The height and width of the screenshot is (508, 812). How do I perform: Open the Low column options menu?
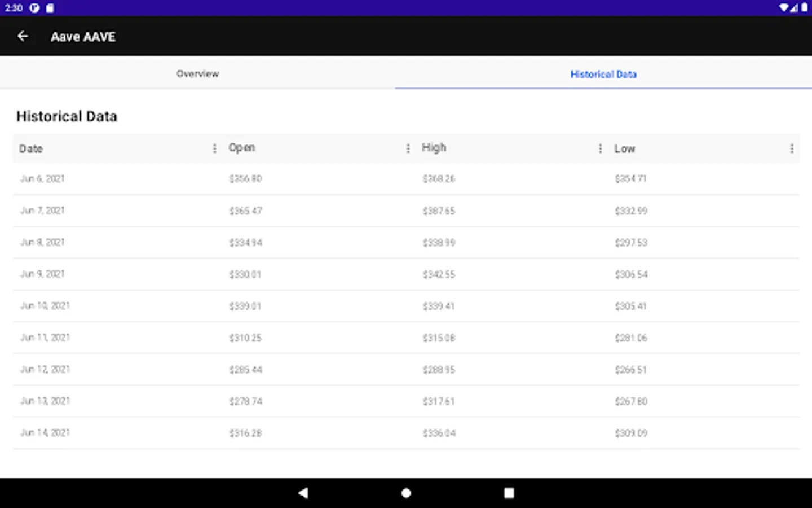[792, 148]
